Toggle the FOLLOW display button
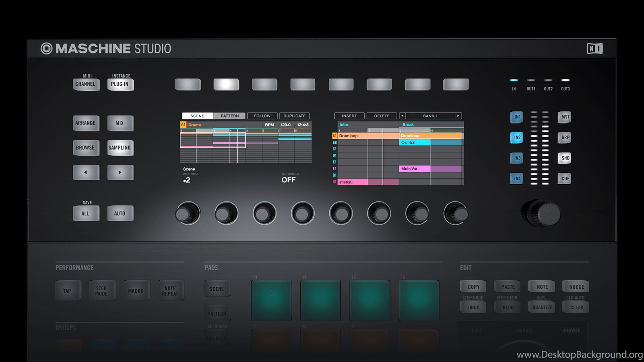This screenshot has height=362, width=644. click(x=262, y=116)
